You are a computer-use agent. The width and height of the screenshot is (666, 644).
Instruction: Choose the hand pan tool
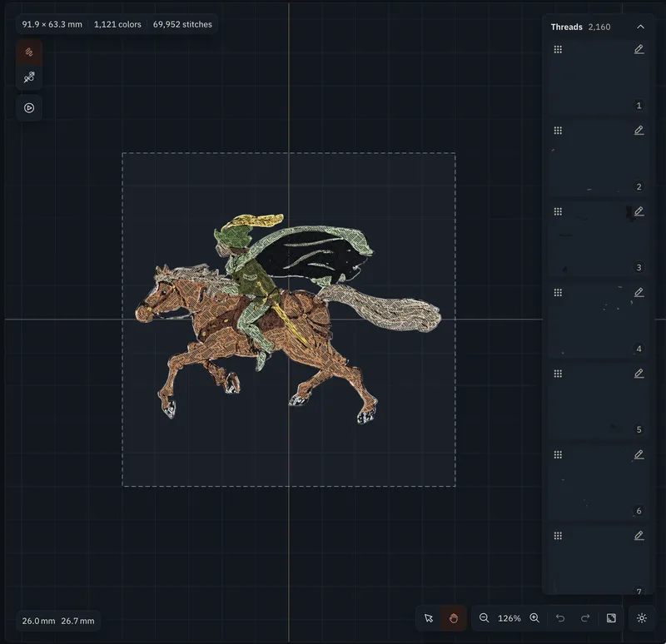point(453,618)
